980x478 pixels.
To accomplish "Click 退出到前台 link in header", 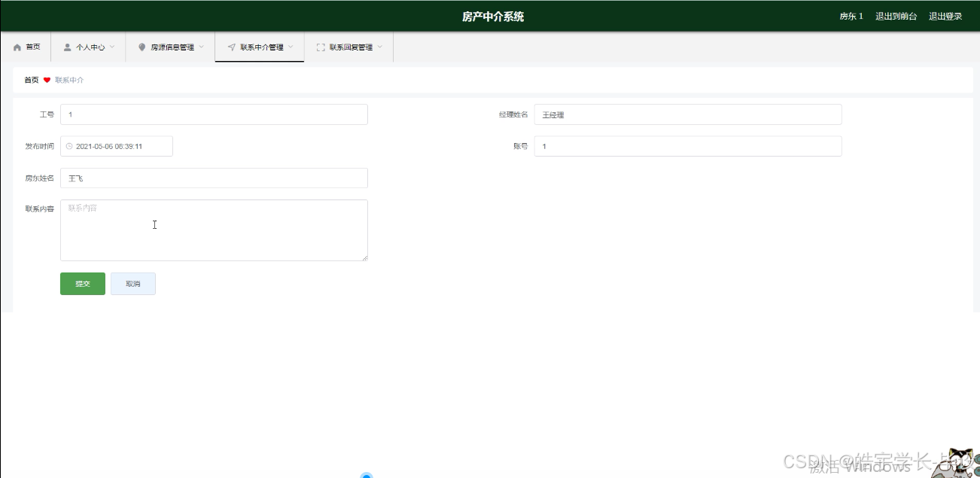I will [x=896, y=16].
